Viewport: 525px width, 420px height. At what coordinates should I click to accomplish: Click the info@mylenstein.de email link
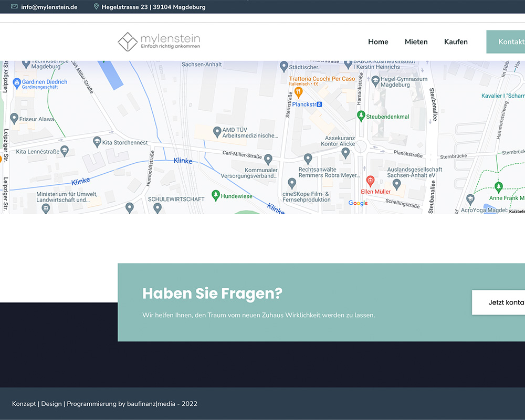click(49, 7)
